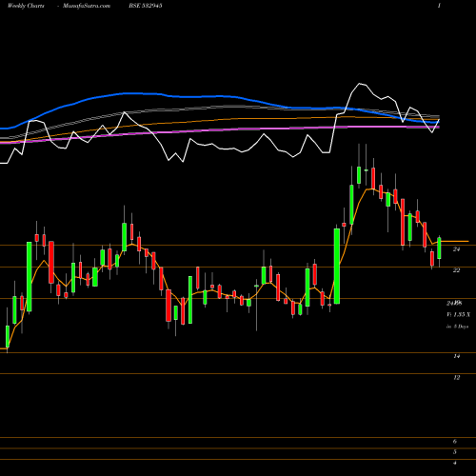Click the price axis label 12
This screenshot has width=476, height=476.
click(456, 377)
